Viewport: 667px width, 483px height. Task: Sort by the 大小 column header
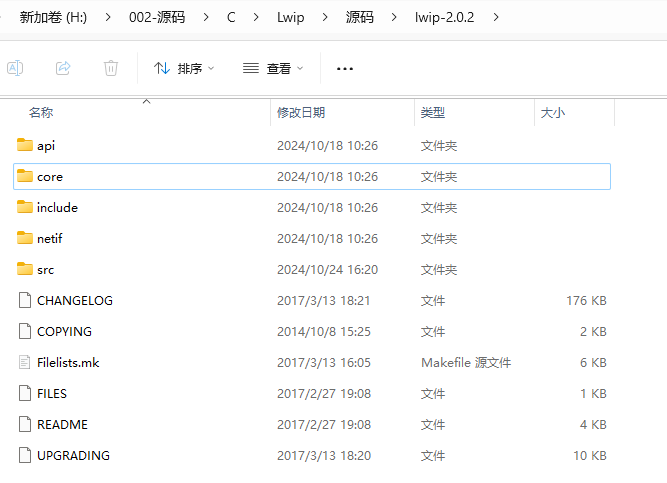[553, 113]
